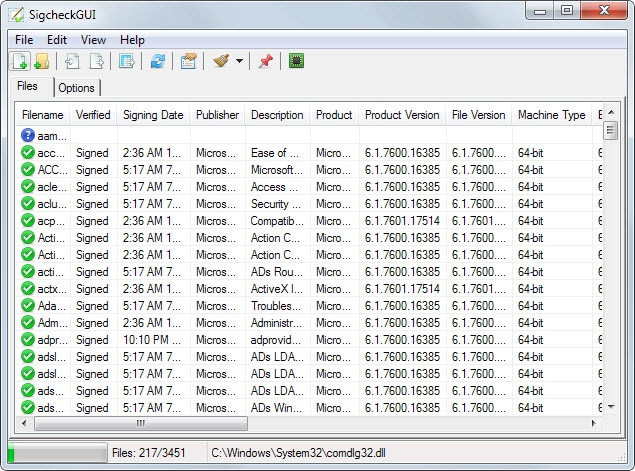Viewport: 635px width, 471px height.
Task: Click the horizontal scrollbar thumb
Action: coord(141,423)
